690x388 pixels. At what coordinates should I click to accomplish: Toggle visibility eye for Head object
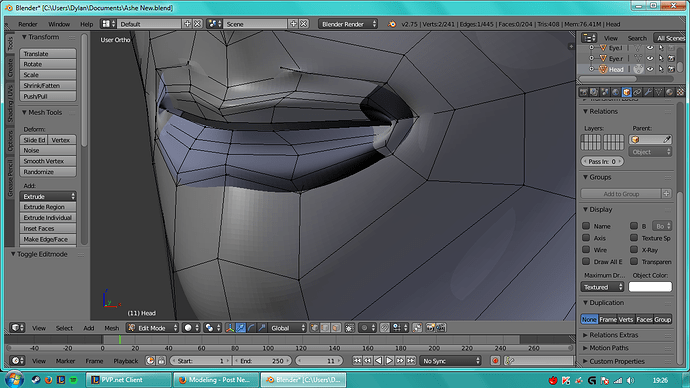coord(650,69)
